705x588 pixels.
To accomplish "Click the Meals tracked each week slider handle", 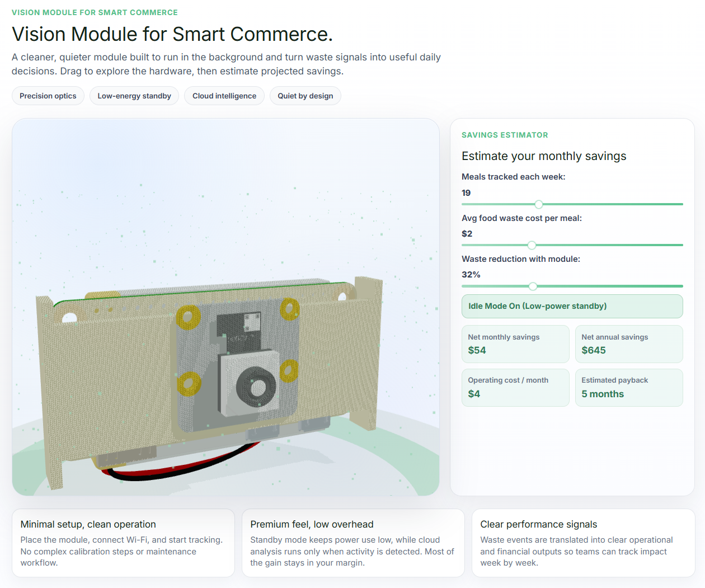I will pyautogui.click(x=539, y=204).
